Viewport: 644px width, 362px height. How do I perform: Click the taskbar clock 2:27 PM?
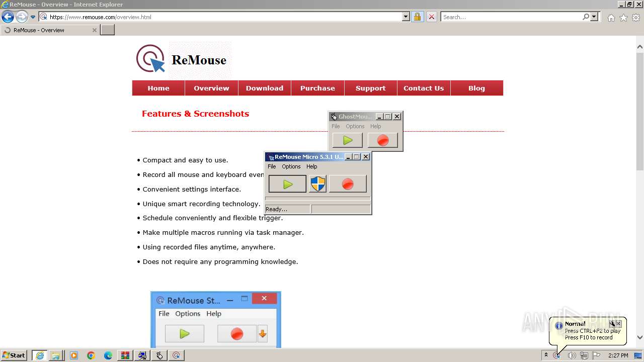[x=618, y=355]
